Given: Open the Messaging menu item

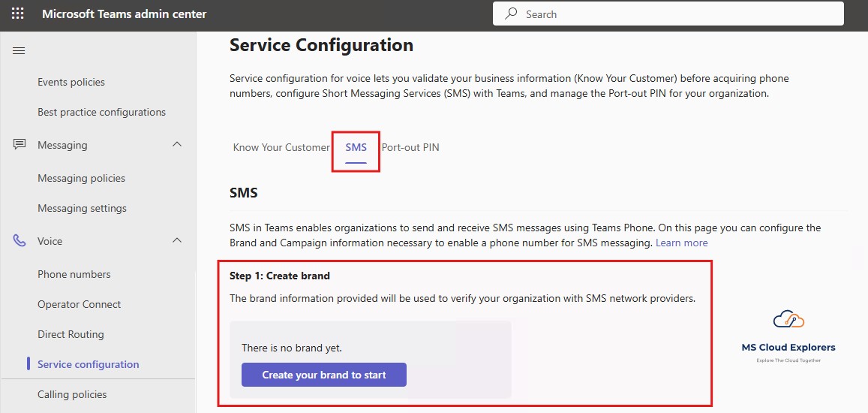Looking at the screenshot, I should pyautogui.click(x=62, y=145).
